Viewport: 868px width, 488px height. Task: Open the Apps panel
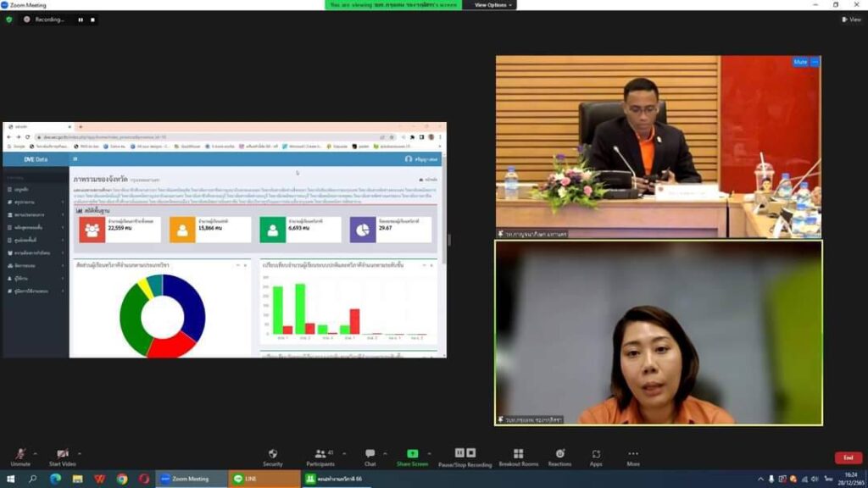pos(596,454)
